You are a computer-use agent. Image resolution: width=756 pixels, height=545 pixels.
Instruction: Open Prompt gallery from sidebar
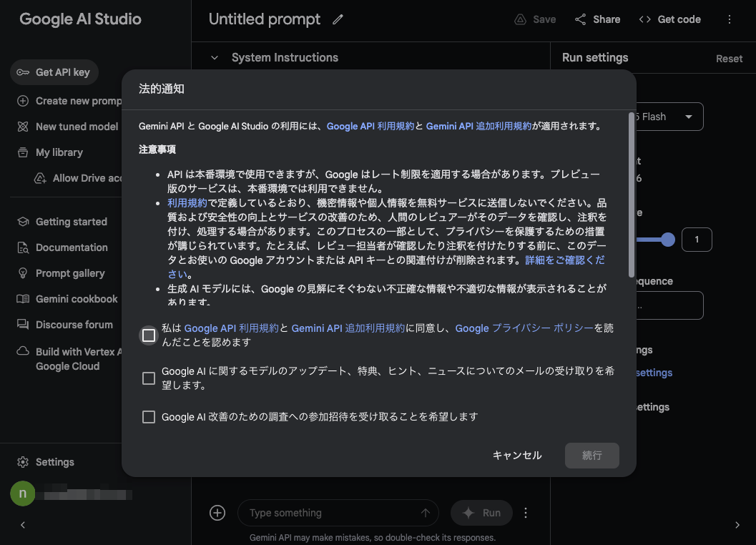[70, 273]
